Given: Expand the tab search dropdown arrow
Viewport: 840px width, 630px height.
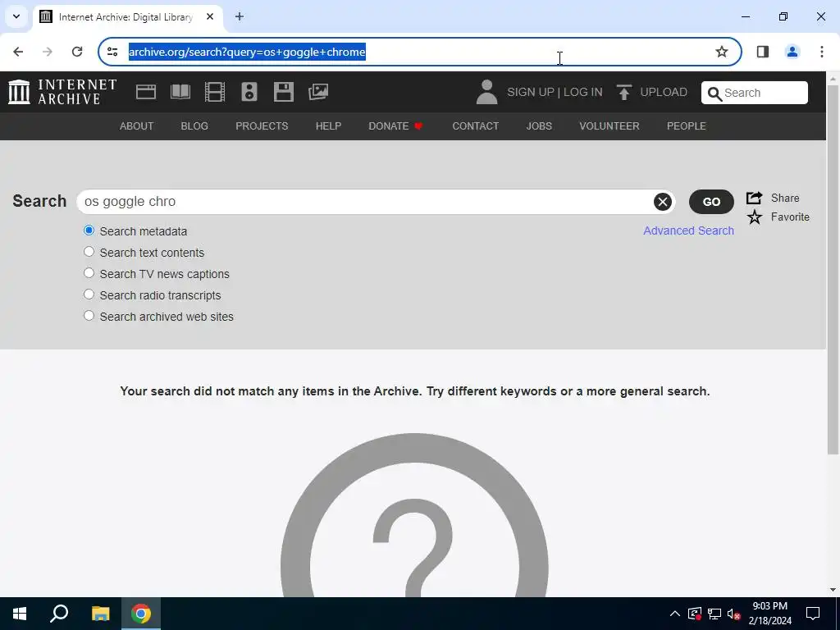Looking at the screenshot, I should point(16,16).
